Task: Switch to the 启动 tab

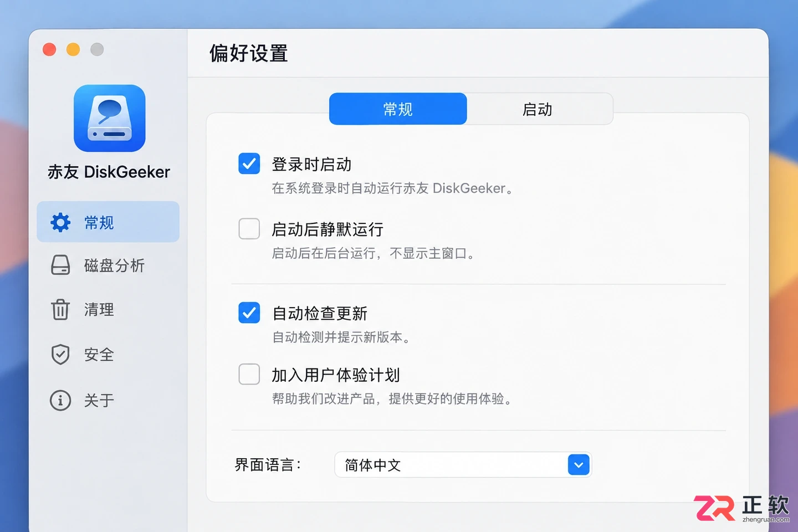Action: (x=538, y=109)
